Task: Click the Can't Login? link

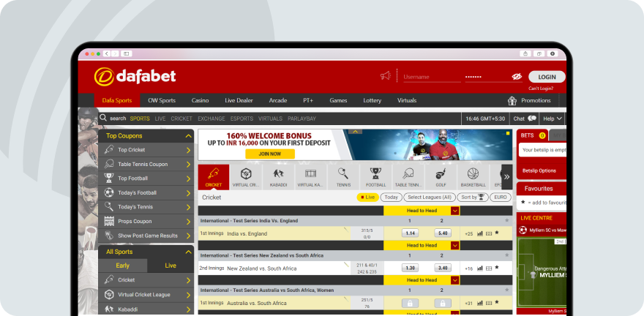Action: [x=541, y=89]
